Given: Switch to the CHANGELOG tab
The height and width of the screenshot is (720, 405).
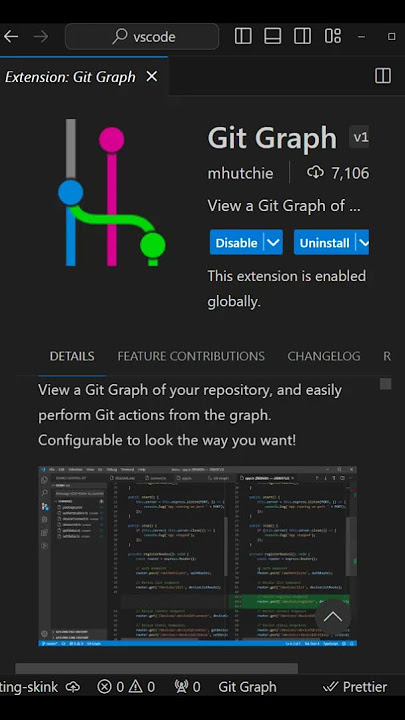Looking at the screenshot, I should click(x=324, y=356).
